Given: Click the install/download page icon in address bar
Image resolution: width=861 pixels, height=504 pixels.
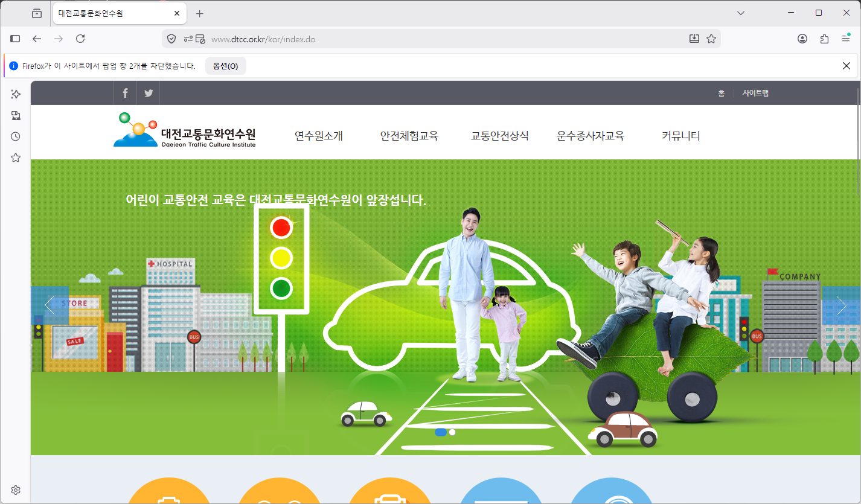Looking at the screenshot, I should tap(694, 39).
